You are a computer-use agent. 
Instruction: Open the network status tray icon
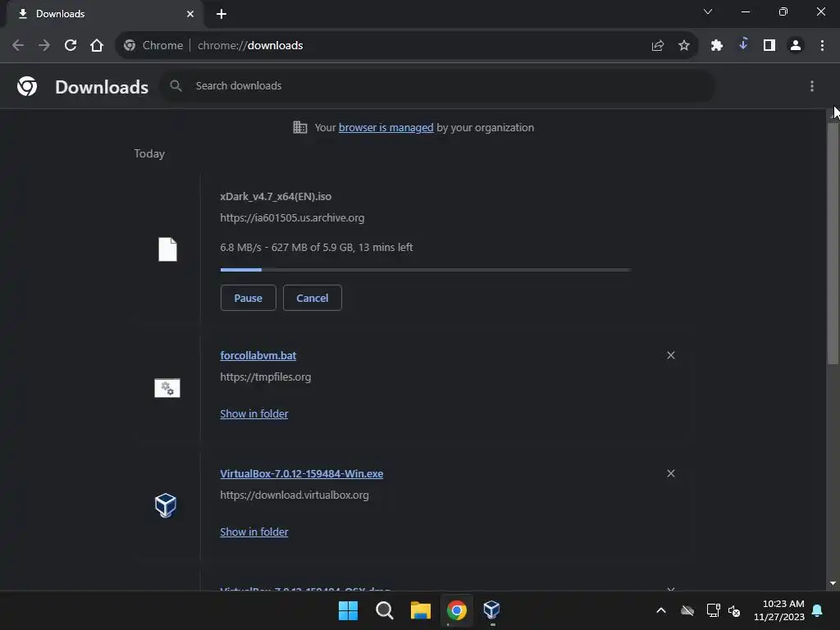pyautogui.click(x=713, y=610)
